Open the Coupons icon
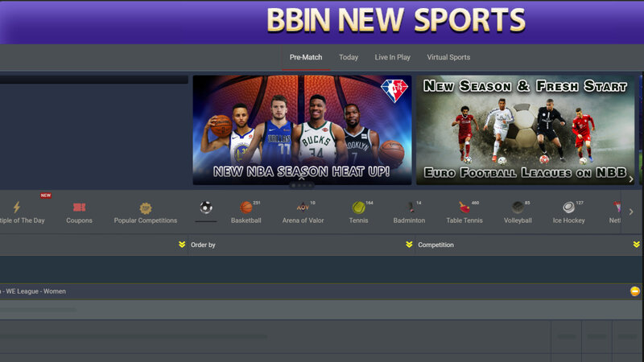The image size is (644, 362). click(x=79, y=208)
